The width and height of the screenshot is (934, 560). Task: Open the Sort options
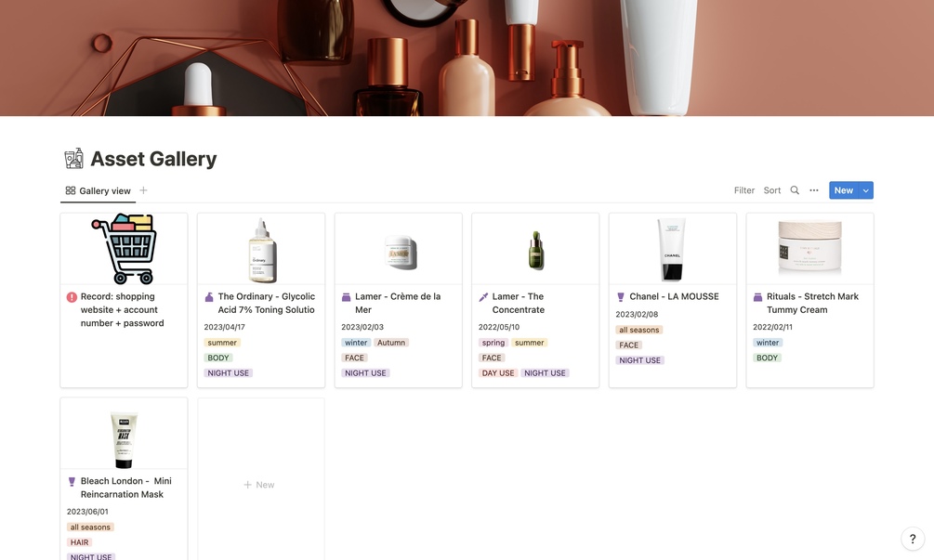pos(772,190)
